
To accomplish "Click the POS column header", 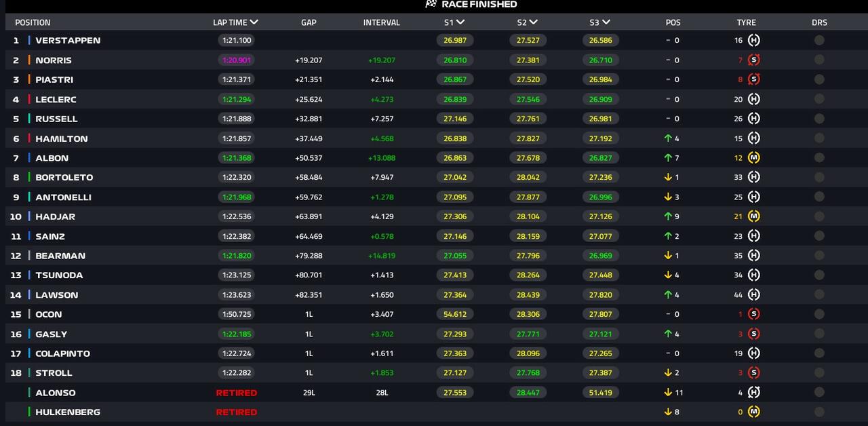I will pos(673,22).
